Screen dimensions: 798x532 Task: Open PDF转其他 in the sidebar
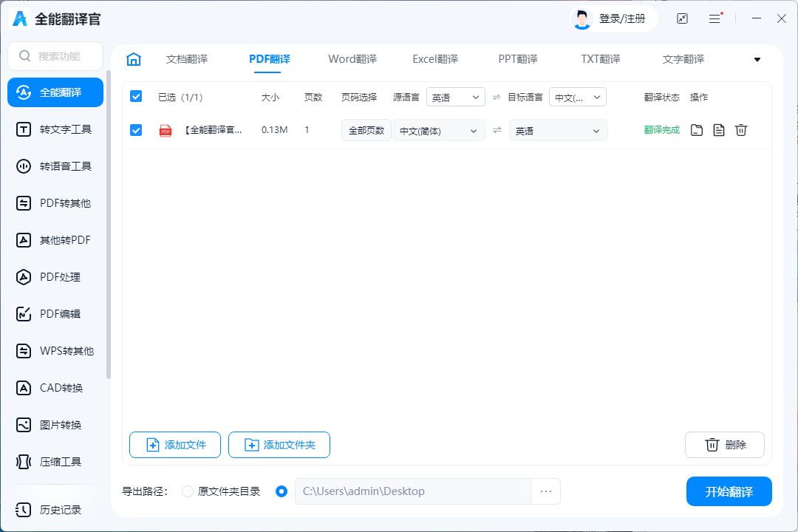click(55, 203)
